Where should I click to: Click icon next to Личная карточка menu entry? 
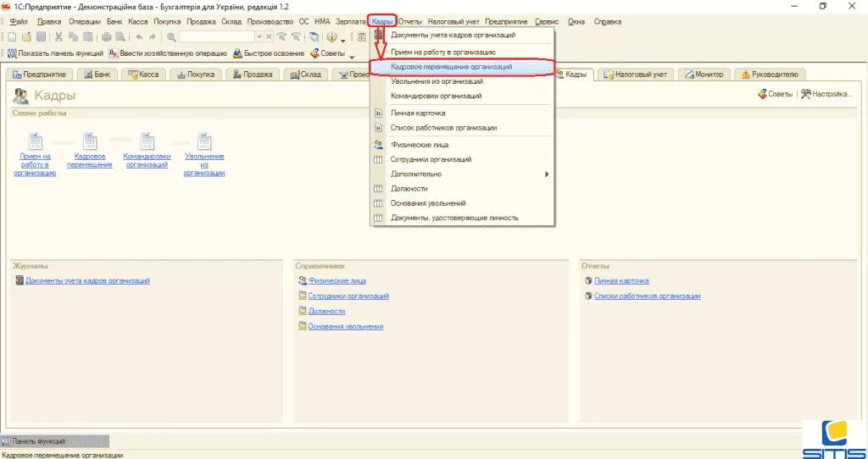(379, 113)
